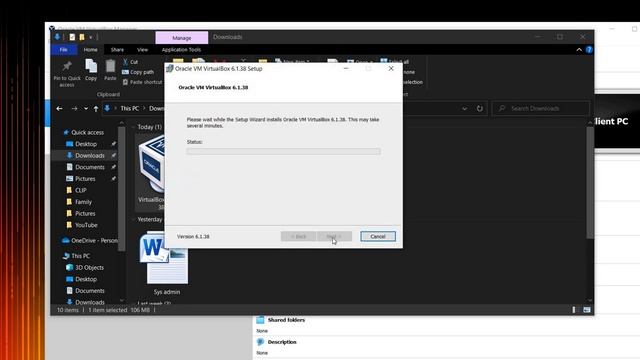The width and height of the screenshot is (640, 360).
Task: Click the Search Downloads field
Action: coord(541,109)
